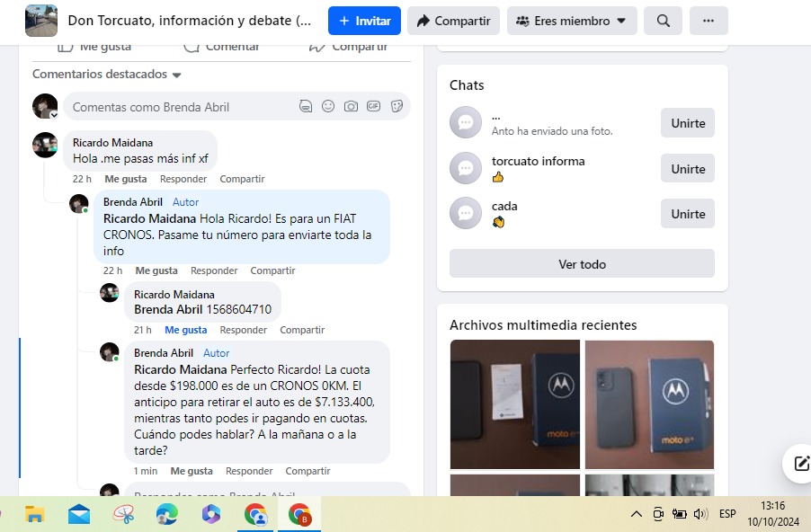The image size is (811, 532).
Task: Click Ver todo under Chats
Action: click(x=582, y=264)
